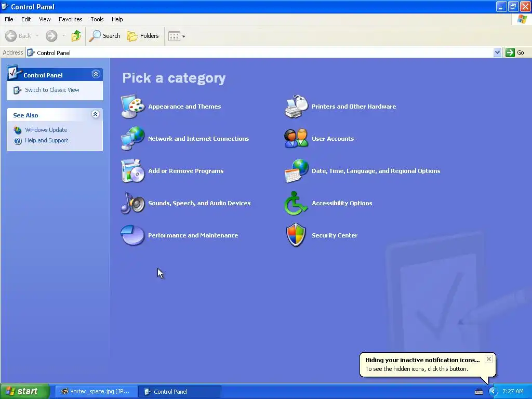
Task: Click the Up folder toolbar icon
Action: (76, 36)
